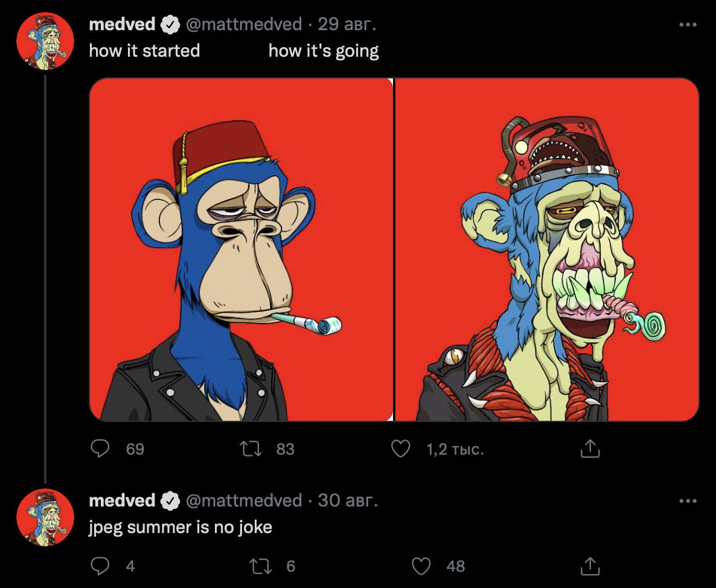Viewport: 716px width, 588px height.
Task: Retweet the 'how it started' tweet
Action: [251, 449]
